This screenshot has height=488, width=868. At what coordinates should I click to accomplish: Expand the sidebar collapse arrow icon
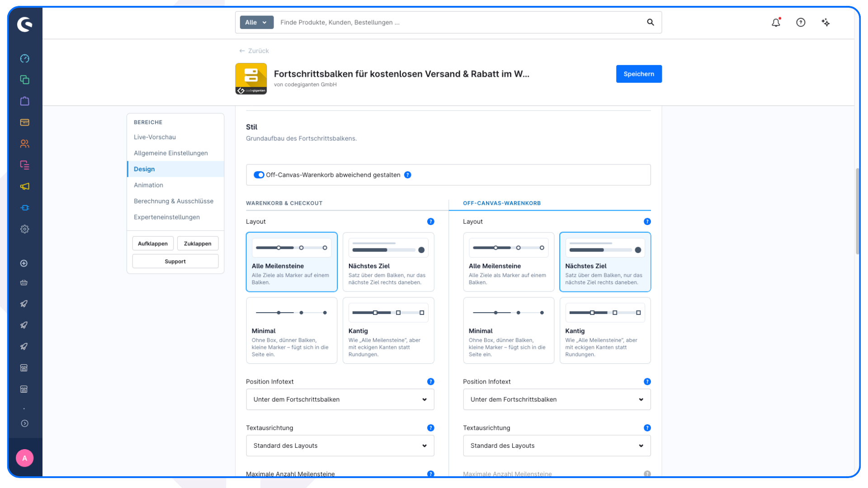[x=25, y=423]
